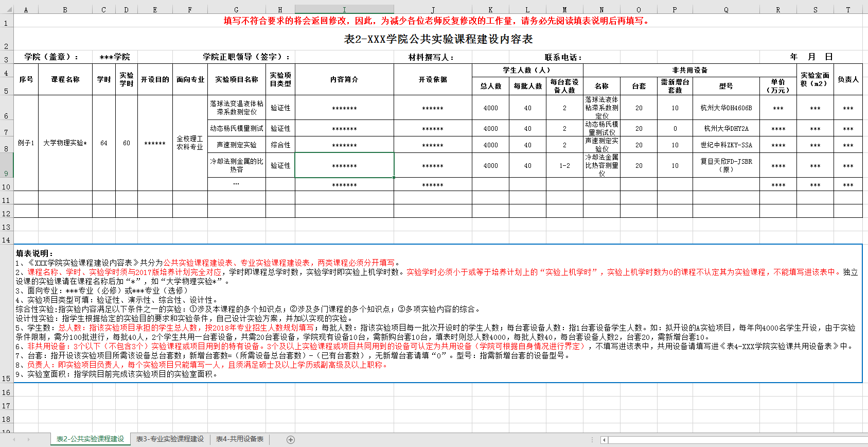The height and width of the screenshot is (447, 868).
Task: Click the 综合性 project type cell
Action: pos(280,145)
